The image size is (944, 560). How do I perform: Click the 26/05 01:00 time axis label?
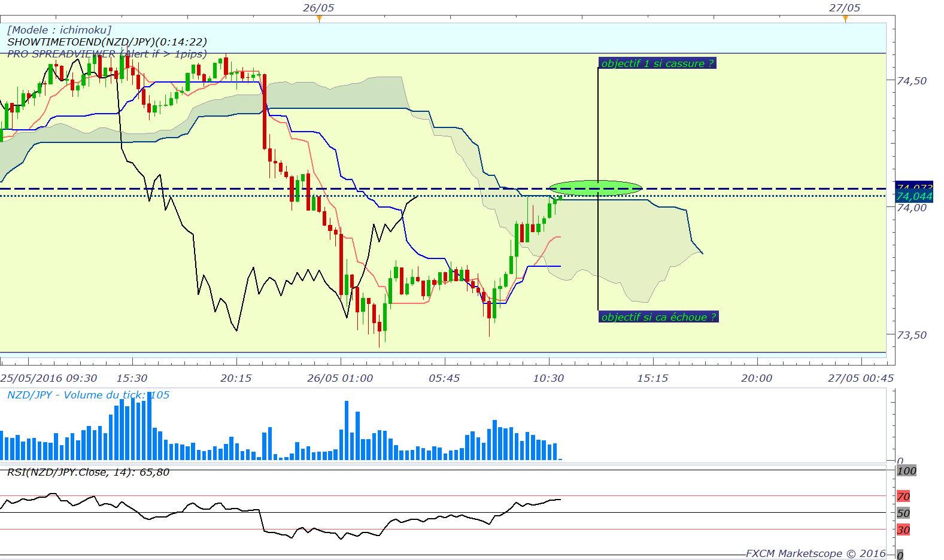coord(340,378)
